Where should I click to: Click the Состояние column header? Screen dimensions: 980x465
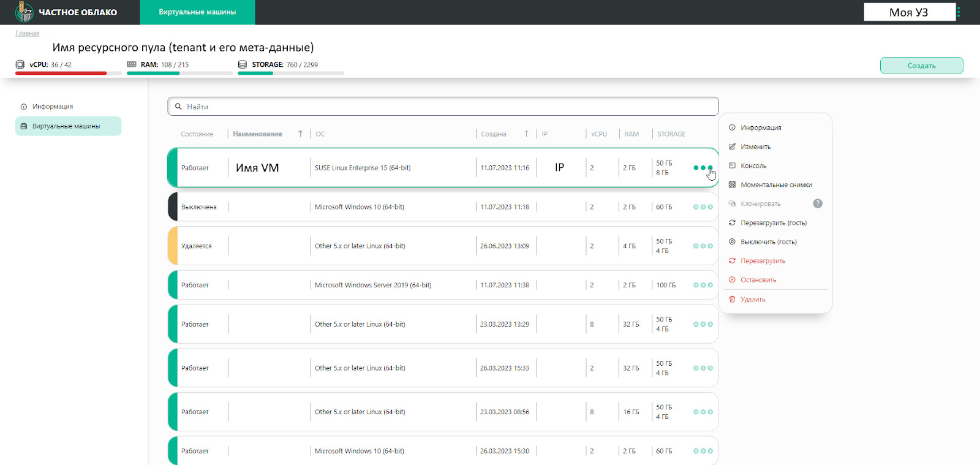[x=197, y=134]
